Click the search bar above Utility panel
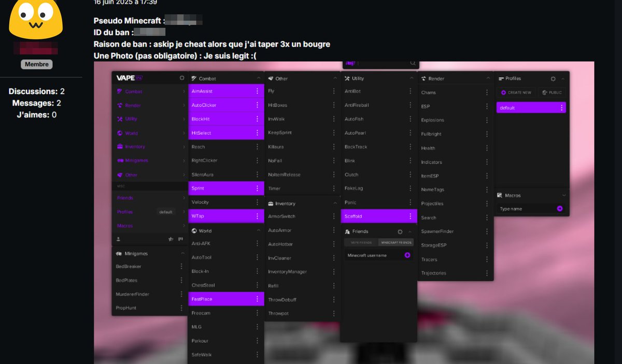The height and width of the screenshot is (364, 622). click(381, 63)
